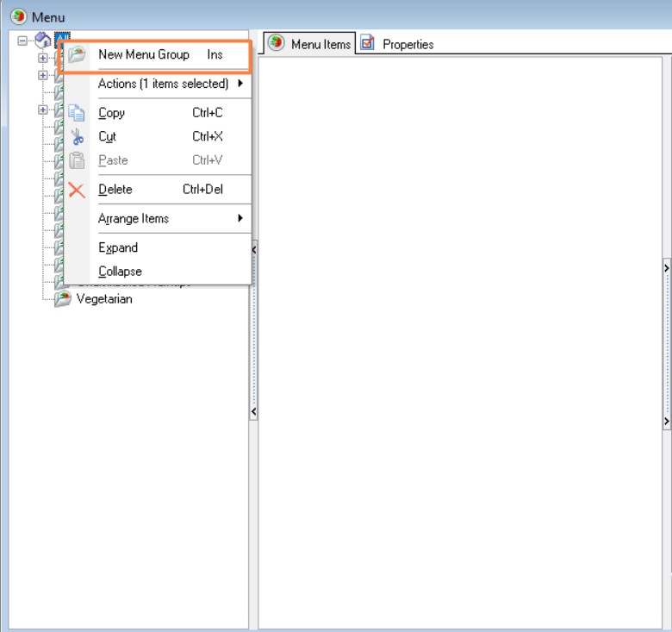
Task: Collapse the root tree node
Action: (x=22, y=41)
